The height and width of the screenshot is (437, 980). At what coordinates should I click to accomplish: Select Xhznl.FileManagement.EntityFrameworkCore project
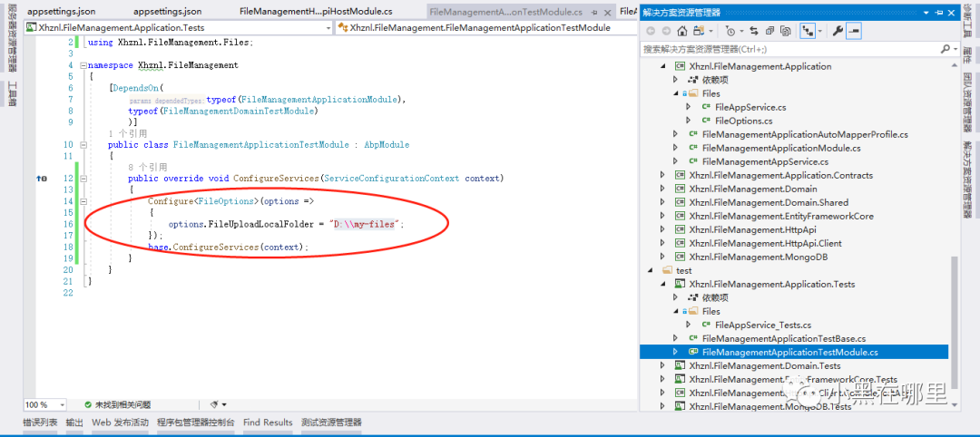tap(781, 216)
